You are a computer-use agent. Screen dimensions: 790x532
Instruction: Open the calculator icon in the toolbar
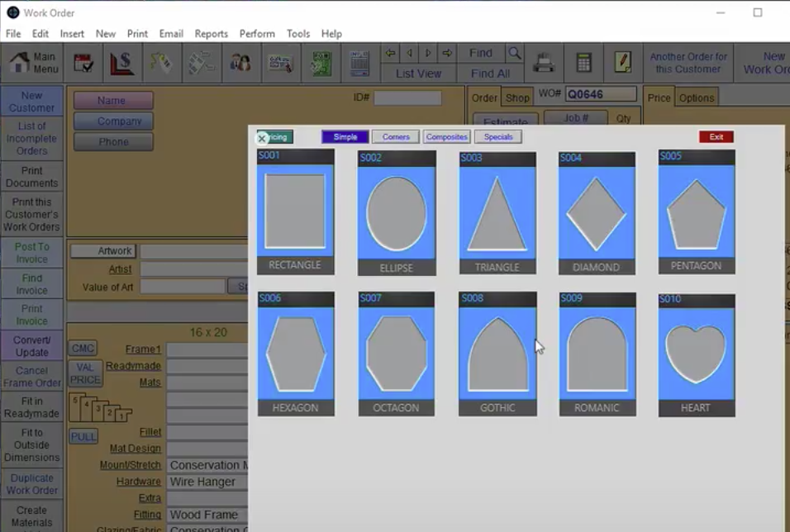583,64
